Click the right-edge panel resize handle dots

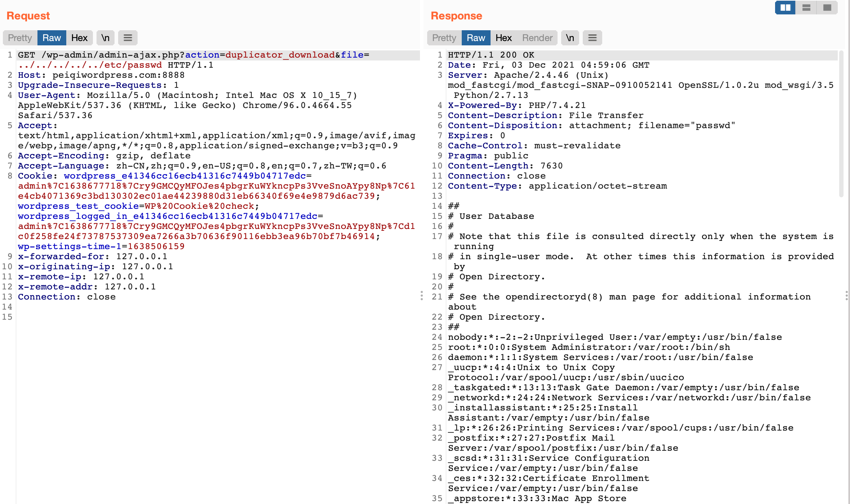tap(846, 296)
